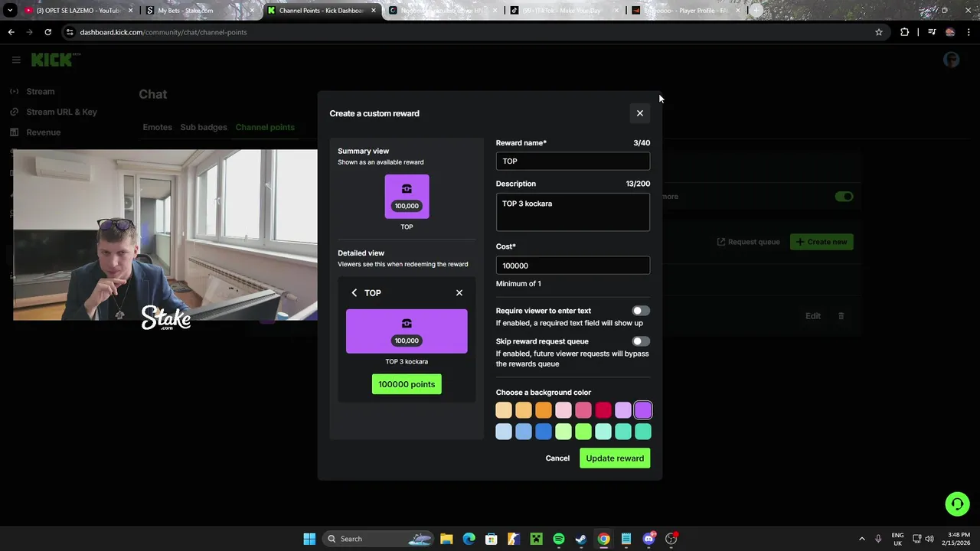Click the Description text area

point(573,212)
